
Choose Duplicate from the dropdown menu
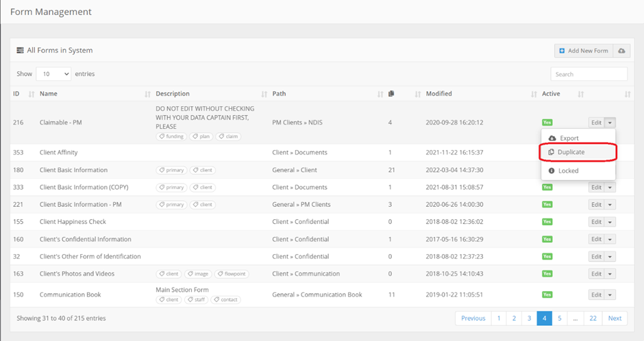[578, 152]
